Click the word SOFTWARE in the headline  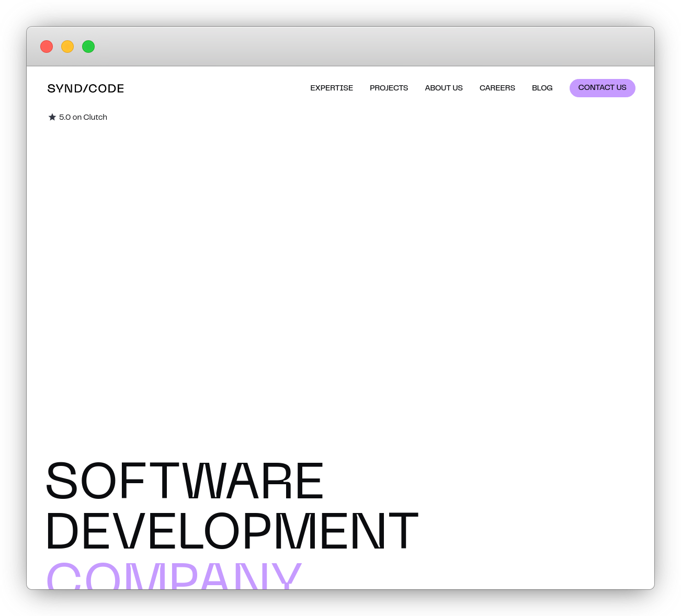(x=184, y=481)
